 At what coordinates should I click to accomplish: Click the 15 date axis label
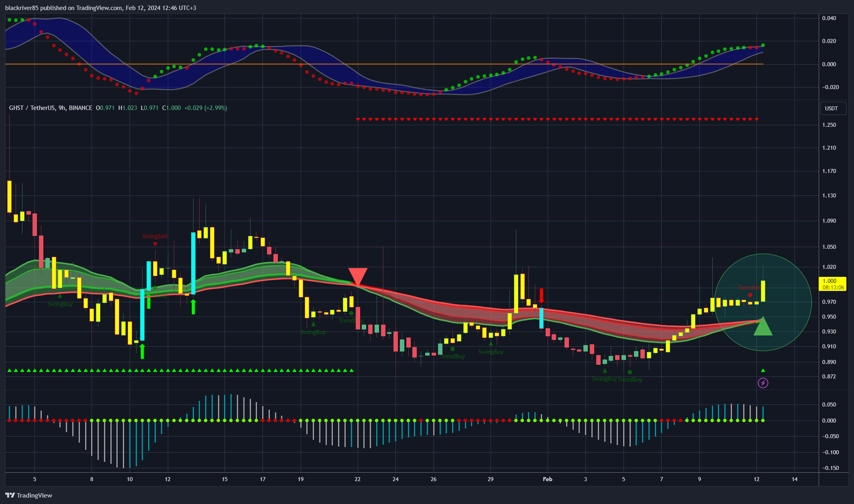click(x=224, y=479)
